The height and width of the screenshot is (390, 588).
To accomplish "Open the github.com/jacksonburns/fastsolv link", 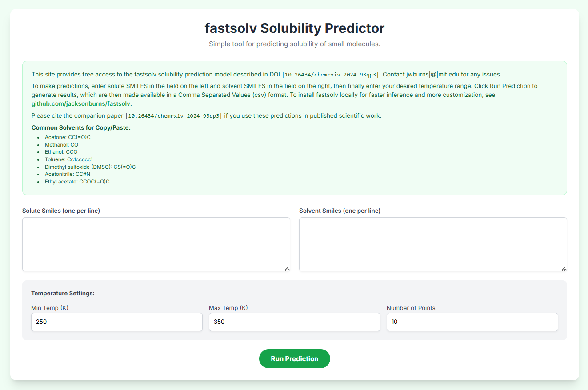I will coord(81,103).
